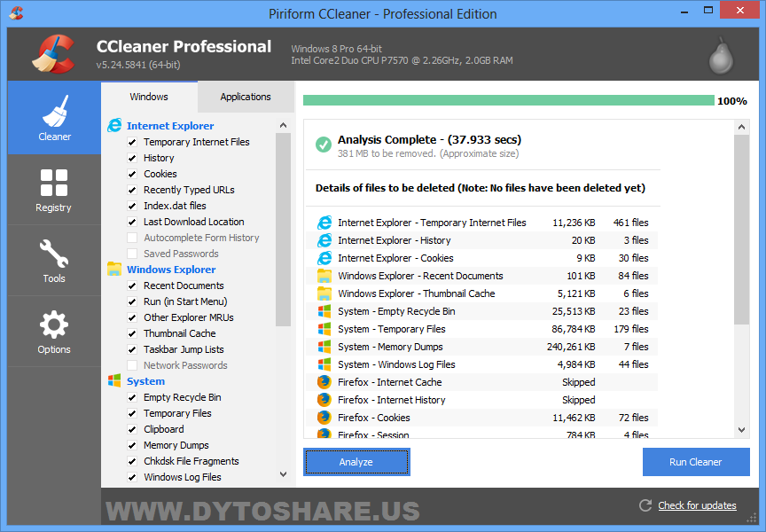Toggle Recently Typed URLs checkbox
The height and width of the screenshot is (532, 766).
(x=132, y=190)
